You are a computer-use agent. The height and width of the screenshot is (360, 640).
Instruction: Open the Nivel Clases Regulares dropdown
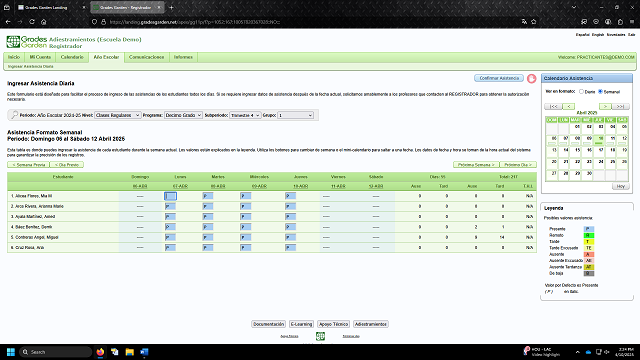coord(118,115)
